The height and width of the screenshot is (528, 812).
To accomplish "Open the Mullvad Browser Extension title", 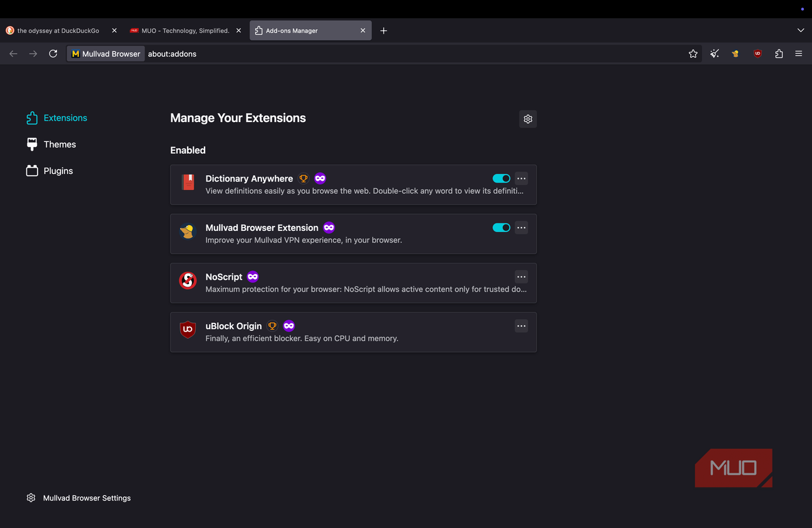I will [262, 228].
